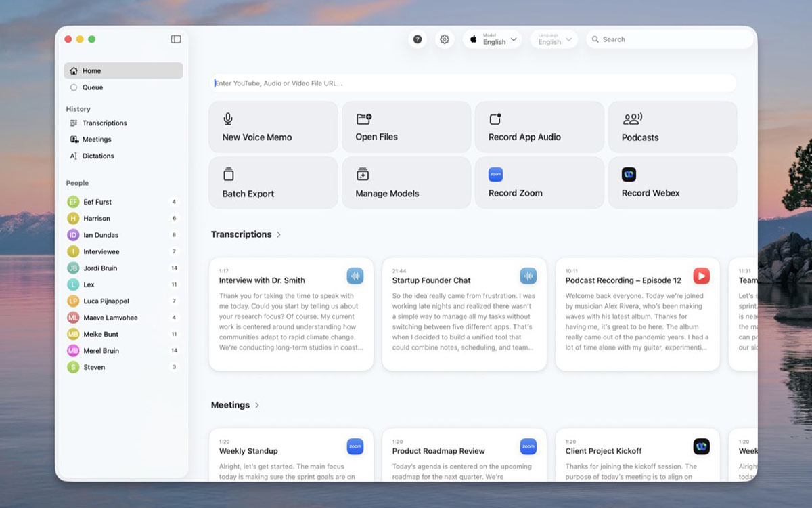Select Queue in the sidebar
Image resolution: width=812 pixels, height=508 pixels.
93,87
